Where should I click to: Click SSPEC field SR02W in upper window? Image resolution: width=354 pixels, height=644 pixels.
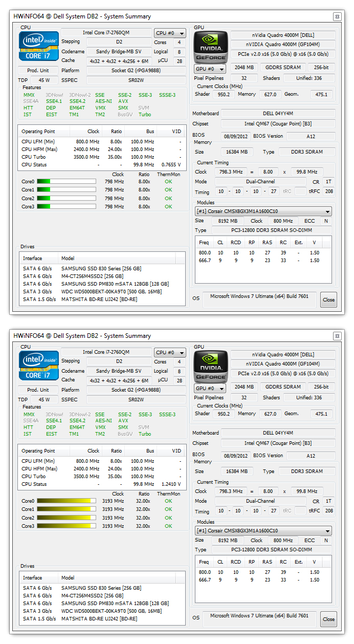pos(136,80)
